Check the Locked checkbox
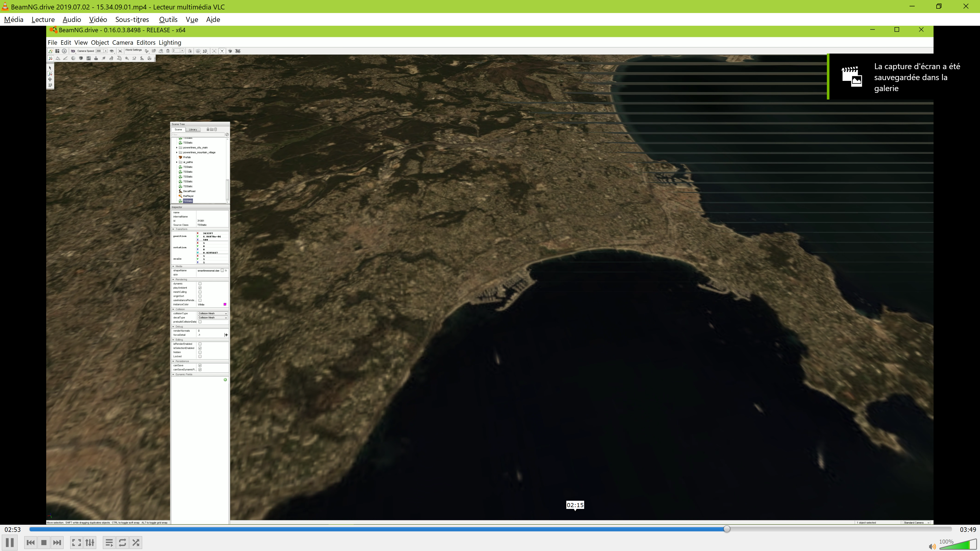 tap(200, 356)
